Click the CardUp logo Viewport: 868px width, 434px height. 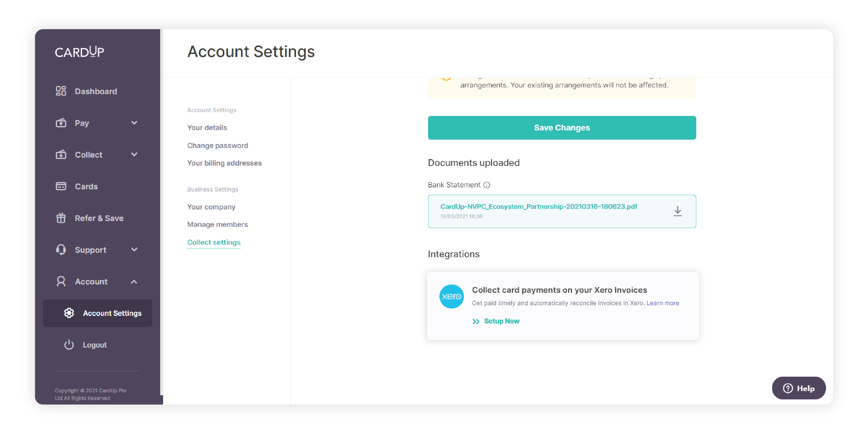point(79,52)
